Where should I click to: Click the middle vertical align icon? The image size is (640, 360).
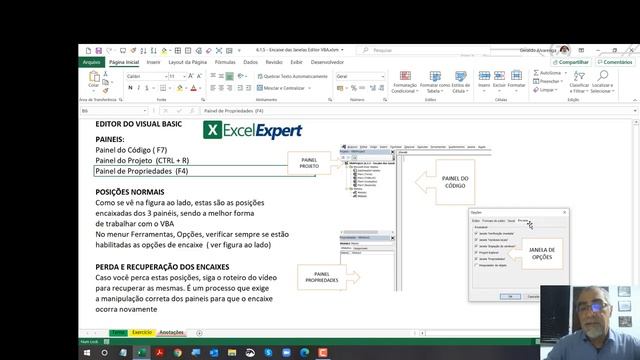pyautogui.click(x=221, y=76)
